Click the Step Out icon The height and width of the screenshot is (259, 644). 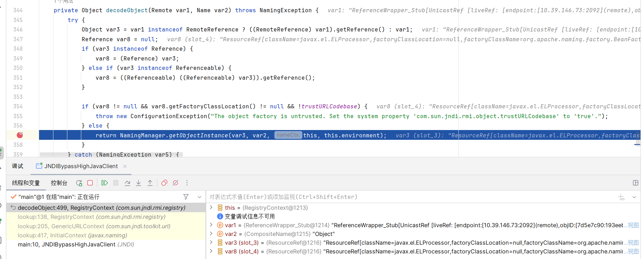150,183
